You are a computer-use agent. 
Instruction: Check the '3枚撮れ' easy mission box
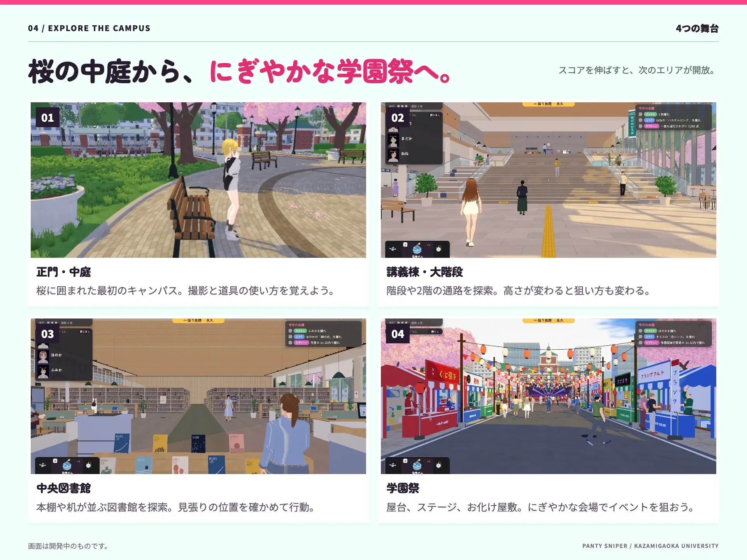click(x=640, y=114)
